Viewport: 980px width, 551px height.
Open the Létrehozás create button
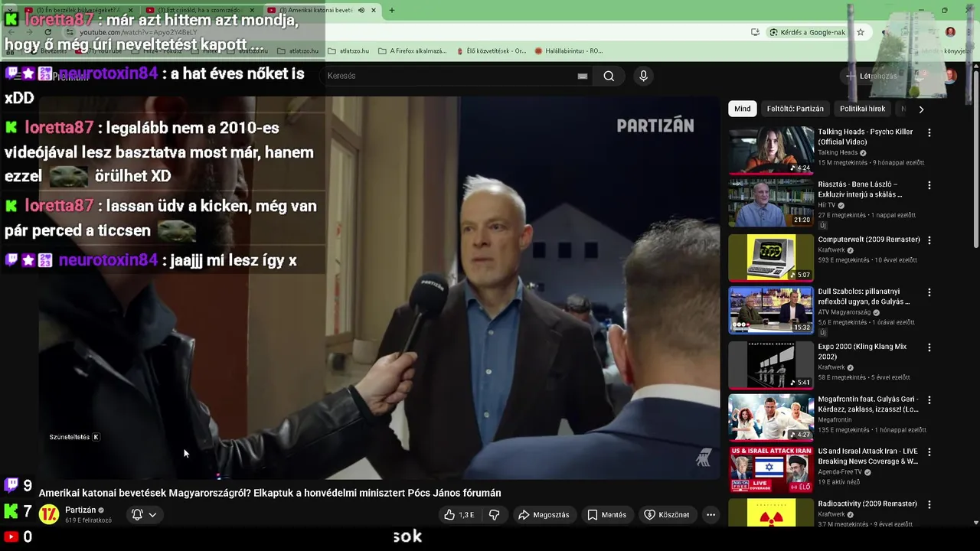pyautogui.click(x=871, y=76)
